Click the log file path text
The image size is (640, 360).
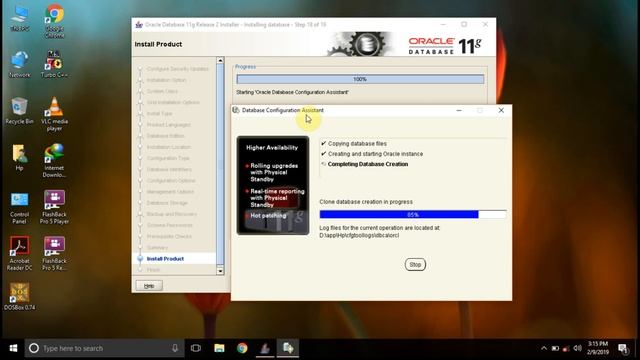359,236
